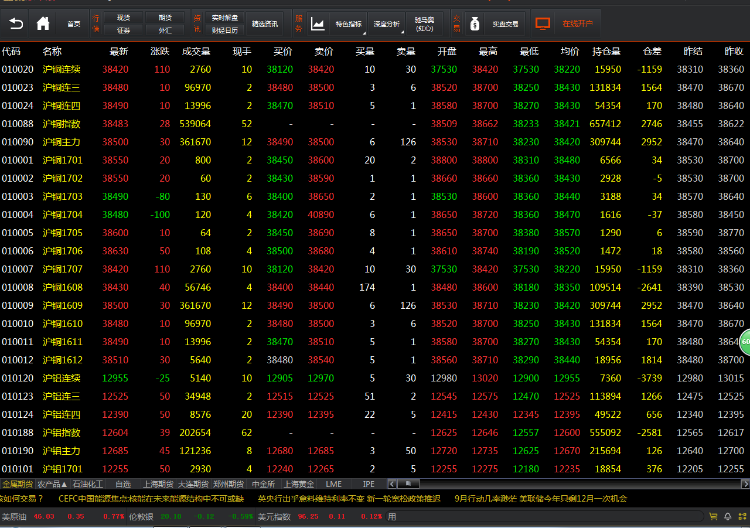Sort by the 涨跌 column header
750x528 pixels.
(160, 52)
